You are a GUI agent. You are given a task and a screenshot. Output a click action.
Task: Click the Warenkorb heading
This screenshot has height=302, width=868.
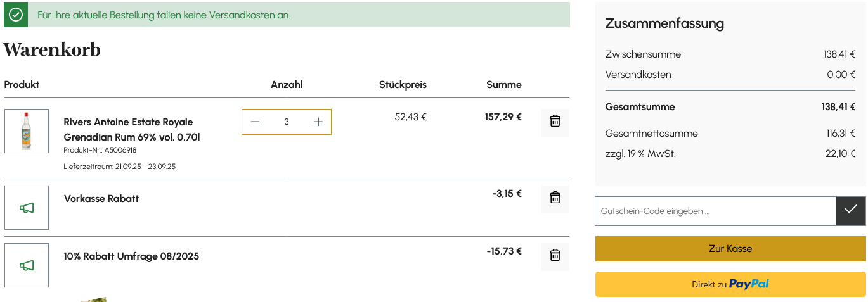(52, 50)
